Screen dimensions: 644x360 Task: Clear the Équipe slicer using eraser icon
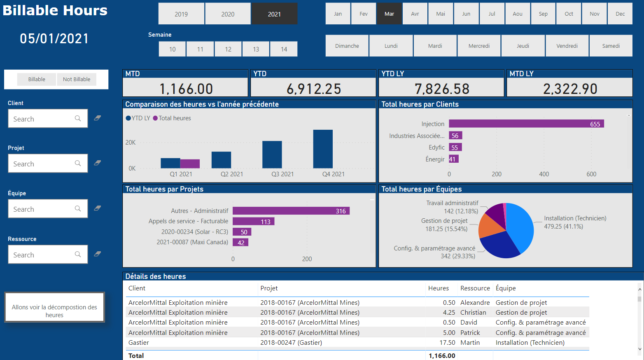coord(98,208)
